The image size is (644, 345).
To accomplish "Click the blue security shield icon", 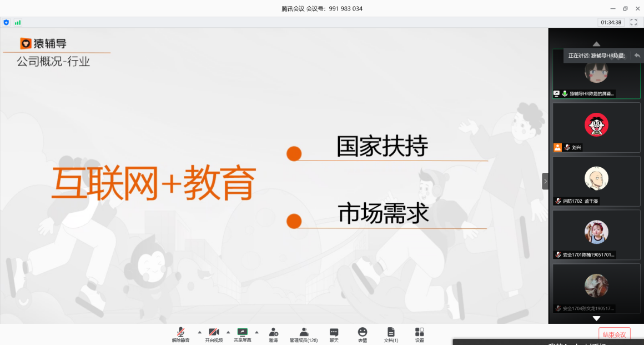I will (x=6, y=22).
